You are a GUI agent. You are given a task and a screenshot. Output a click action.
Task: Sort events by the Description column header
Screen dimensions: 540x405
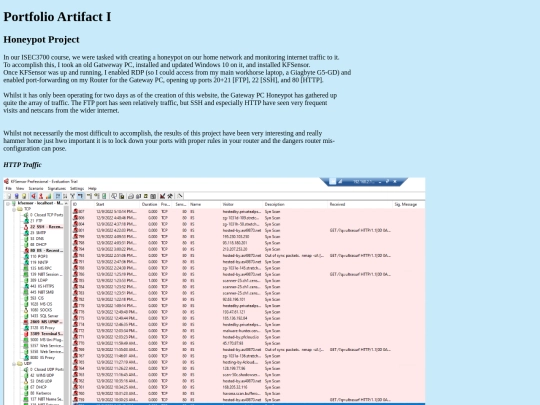[295, 204]
